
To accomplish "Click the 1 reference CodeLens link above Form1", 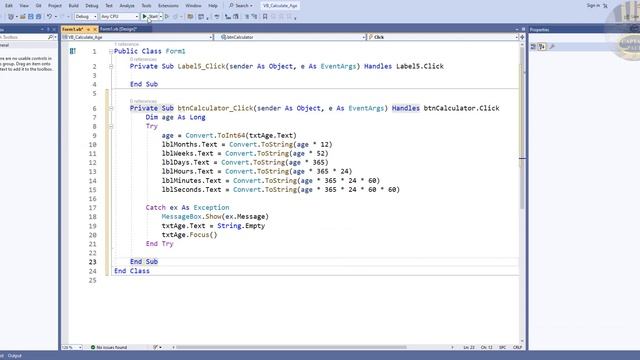I will tap(126, 44).
